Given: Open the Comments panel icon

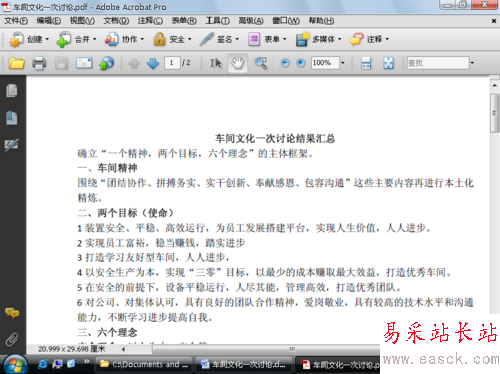Looking at the screenshot, I should pyautogui.click(x=12, y=313).
